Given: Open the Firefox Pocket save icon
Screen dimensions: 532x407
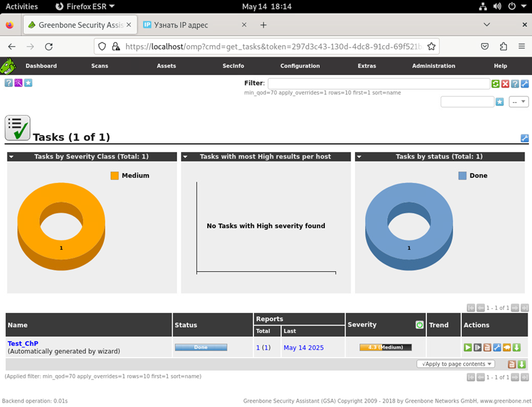Looking at the screenshot, I should tap(485, 46).
